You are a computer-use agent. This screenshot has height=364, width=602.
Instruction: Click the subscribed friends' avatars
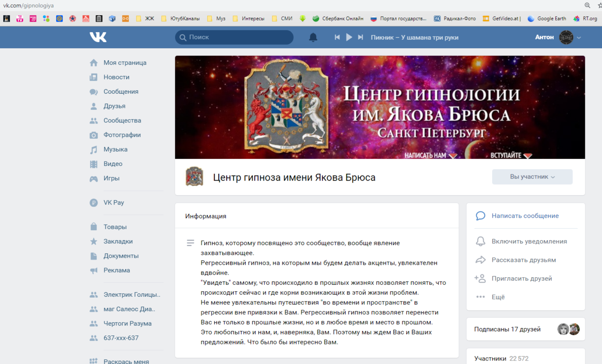coord(568,329)
